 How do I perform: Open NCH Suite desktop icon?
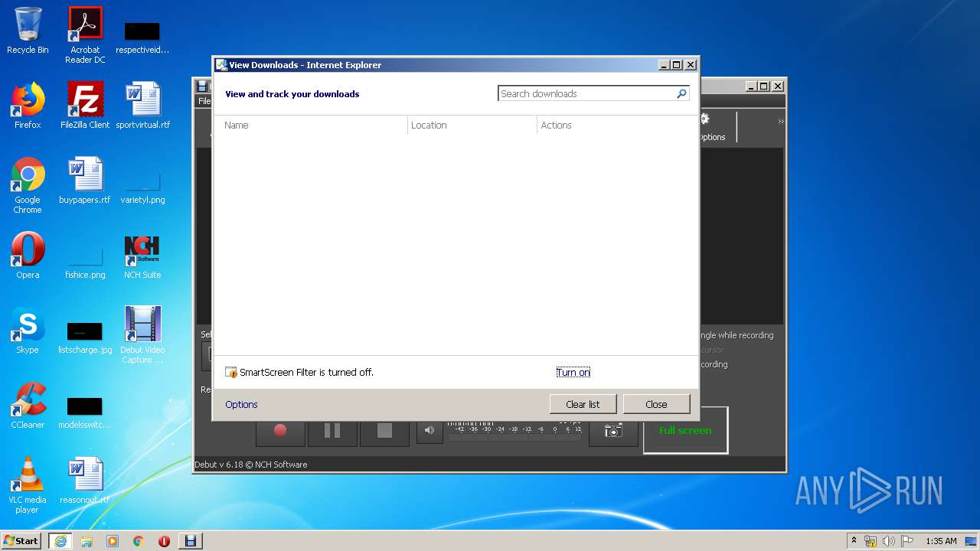point(142,257)
